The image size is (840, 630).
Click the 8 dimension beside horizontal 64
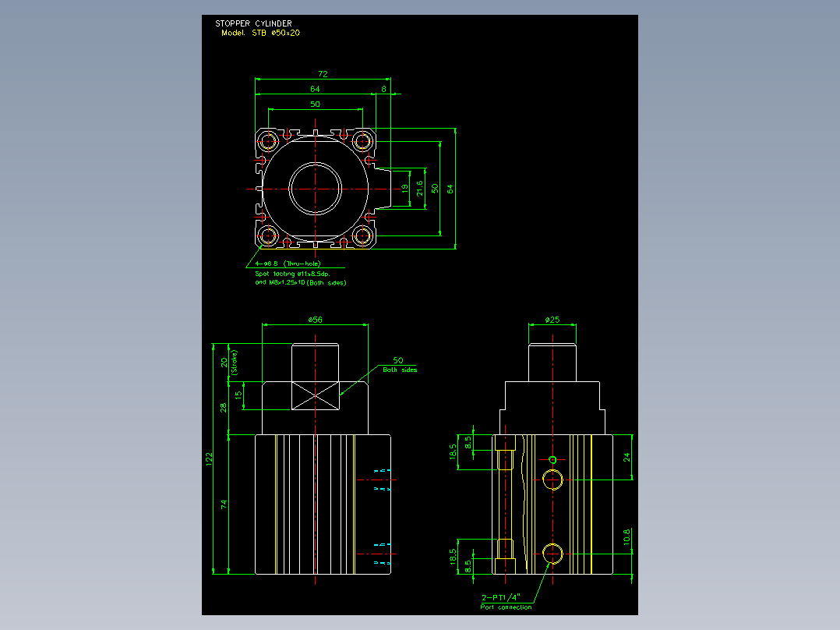point(383,89)
